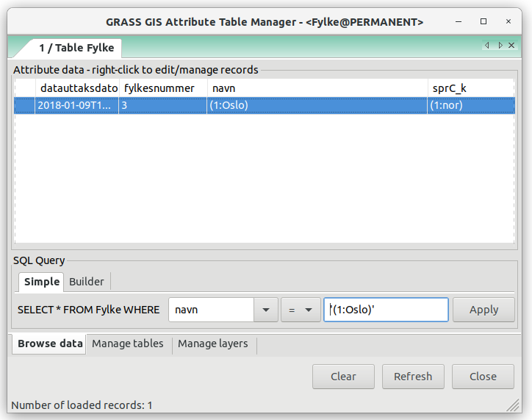The width and height of the screenshot is (532, 420).
Task: Close the Attribute Table Manager window
Action: [508, 22]
